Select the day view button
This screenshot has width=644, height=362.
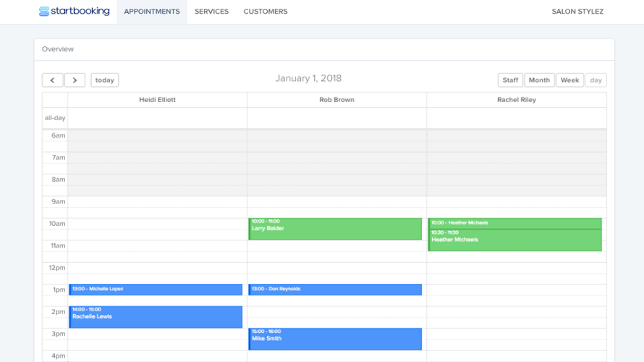596,80
